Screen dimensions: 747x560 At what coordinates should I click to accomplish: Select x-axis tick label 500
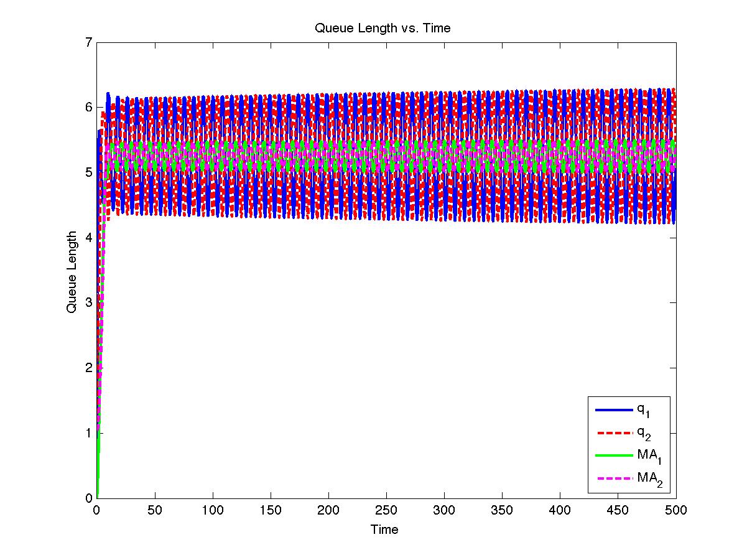(675, 510)
